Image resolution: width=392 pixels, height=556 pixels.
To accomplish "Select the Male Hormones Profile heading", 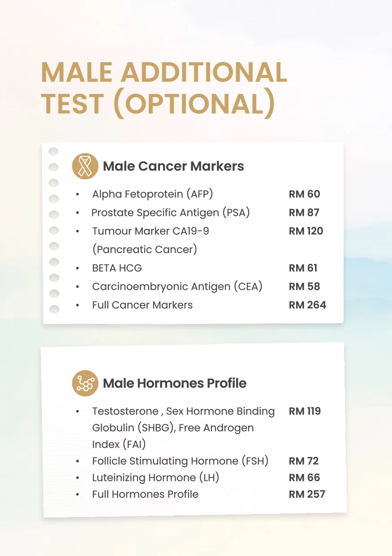I will (175, 384).
